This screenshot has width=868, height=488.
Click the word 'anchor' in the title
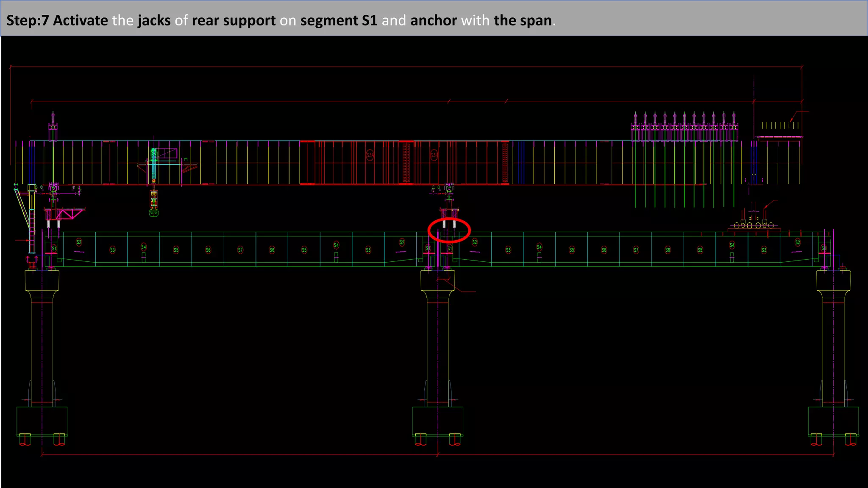click(x=434, y=20)
